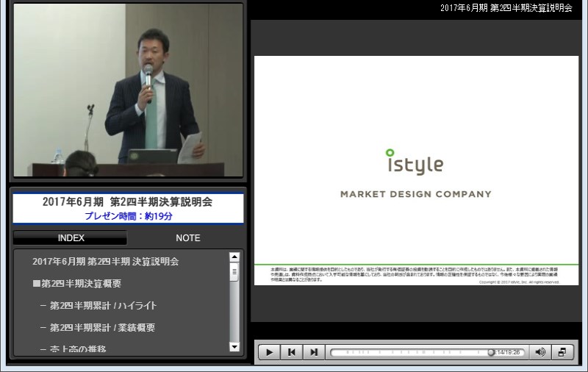588x372 pixels.
Task: Open the INDEX tab
Action: point(71,238)
